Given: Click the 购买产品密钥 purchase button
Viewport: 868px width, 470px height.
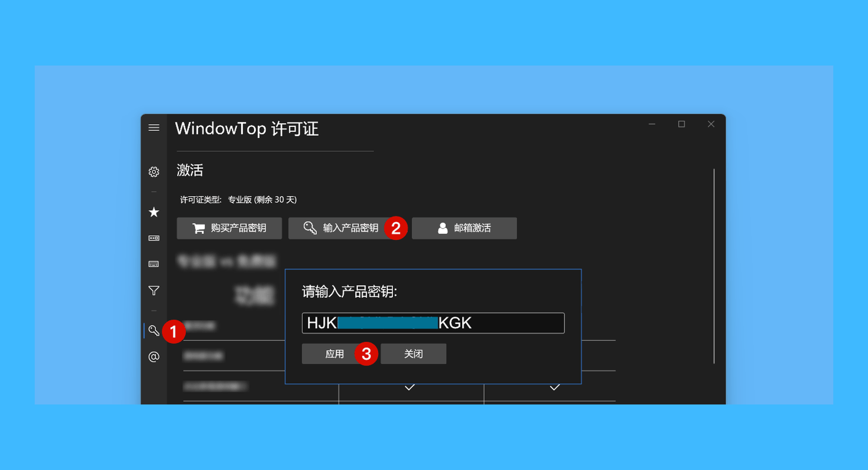Looking at the screenshot, I should [x=229, y=228].
